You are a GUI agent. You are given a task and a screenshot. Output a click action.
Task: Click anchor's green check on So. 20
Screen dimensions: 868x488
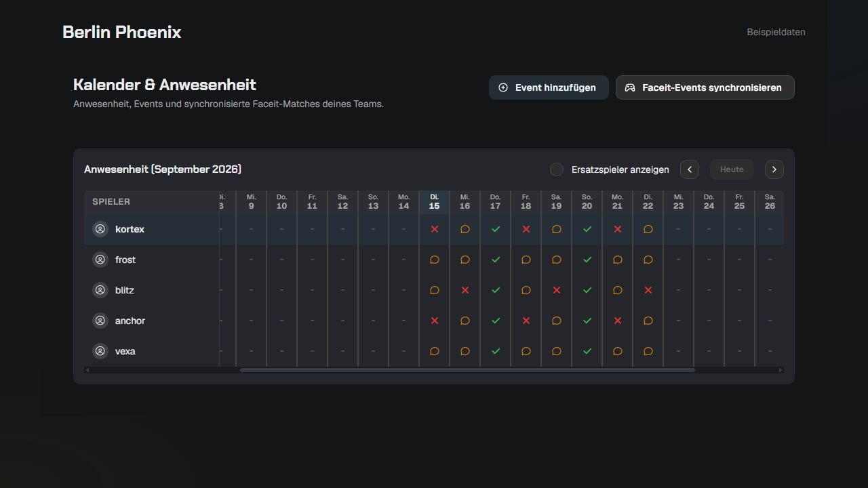(x=587, y=321)
